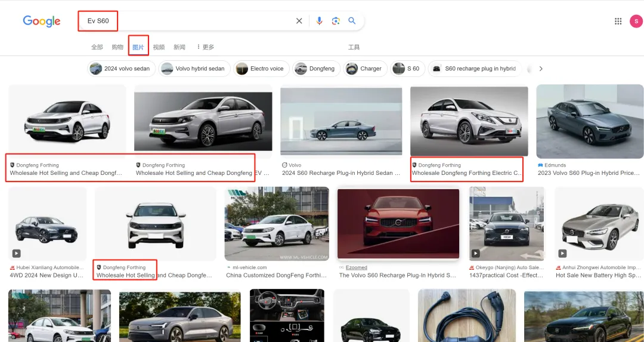
Task: Open the Ezoomed source link
Action: (357, 267)
